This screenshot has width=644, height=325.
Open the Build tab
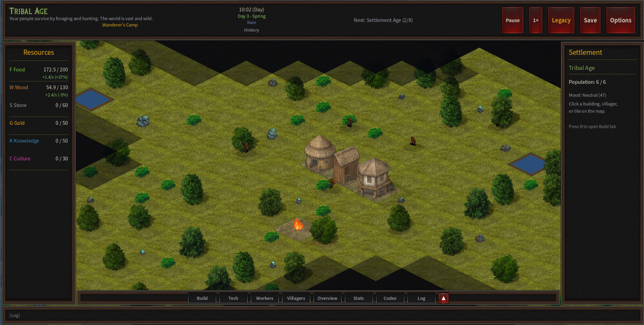click(202, 298)
